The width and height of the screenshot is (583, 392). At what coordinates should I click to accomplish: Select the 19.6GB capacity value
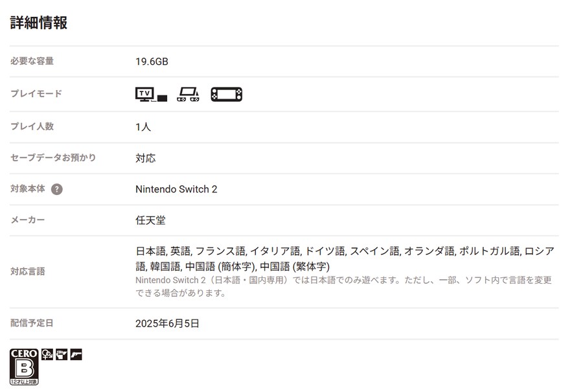click(x=152, y=62)
